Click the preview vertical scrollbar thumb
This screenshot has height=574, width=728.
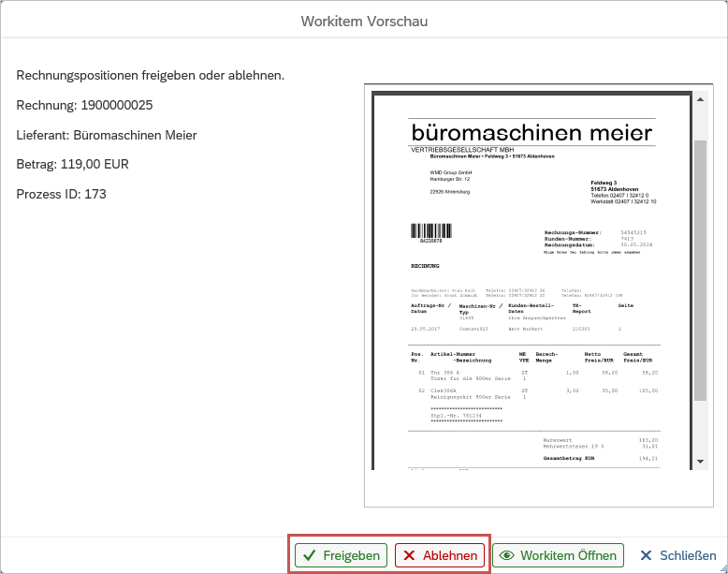click(x=700, y=270)
